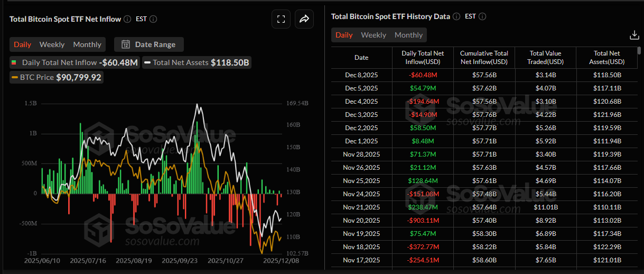Select Daily tab on the chart
644x274 pixels.
tap(22, 44)
